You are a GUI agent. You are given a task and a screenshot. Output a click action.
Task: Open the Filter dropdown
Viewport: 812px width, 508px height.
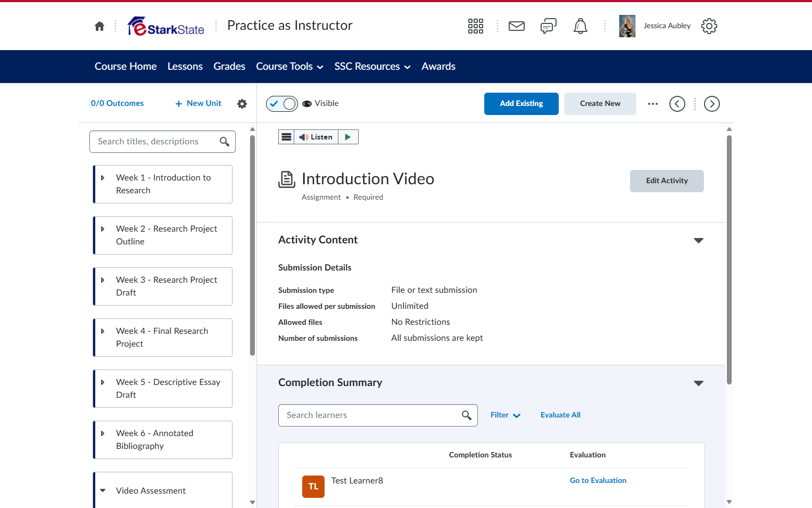click(x=506, y=415)
